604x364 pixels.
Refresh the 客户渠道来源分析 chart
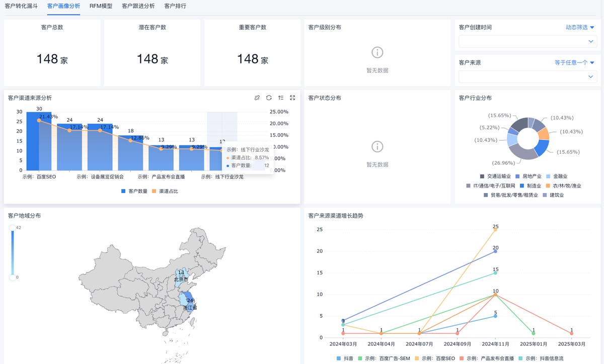coord(269,98)
